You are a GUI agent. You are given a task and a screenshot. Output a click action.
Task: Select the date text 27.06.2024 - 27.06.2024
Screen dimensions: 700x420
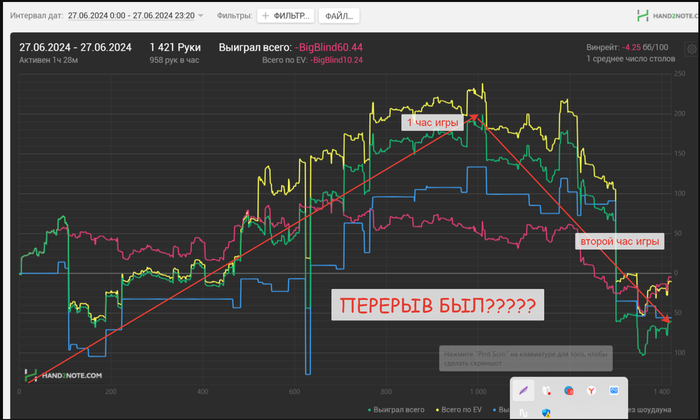click(x=75, y=47)
